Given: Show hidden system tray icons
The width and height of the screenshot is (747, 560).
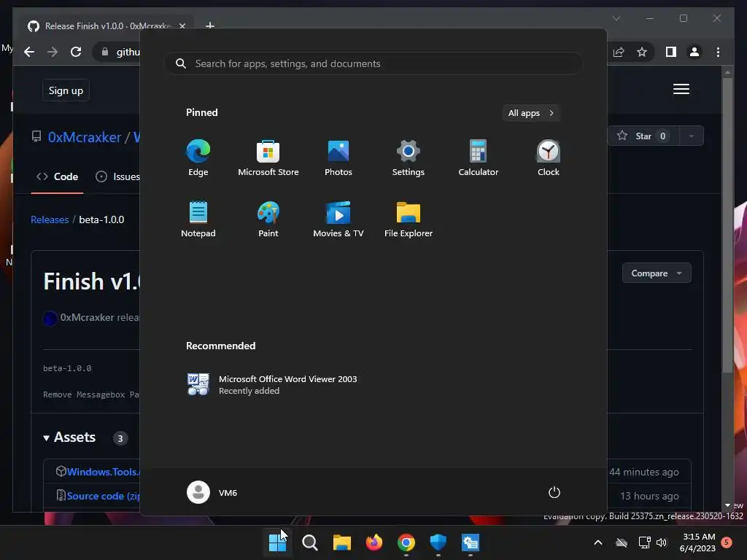Looking at the screenshot, I should (x=598, y=542).
